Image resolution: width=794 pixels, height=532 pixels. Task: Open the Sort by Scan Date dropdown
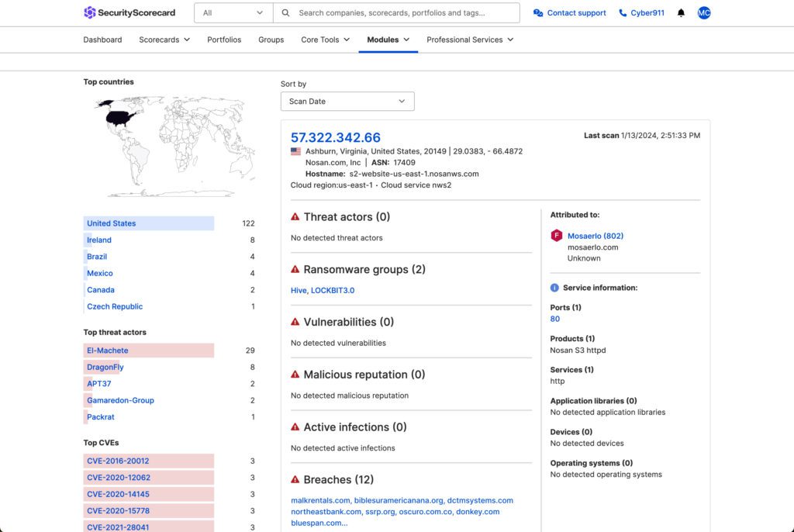[347, 102]
